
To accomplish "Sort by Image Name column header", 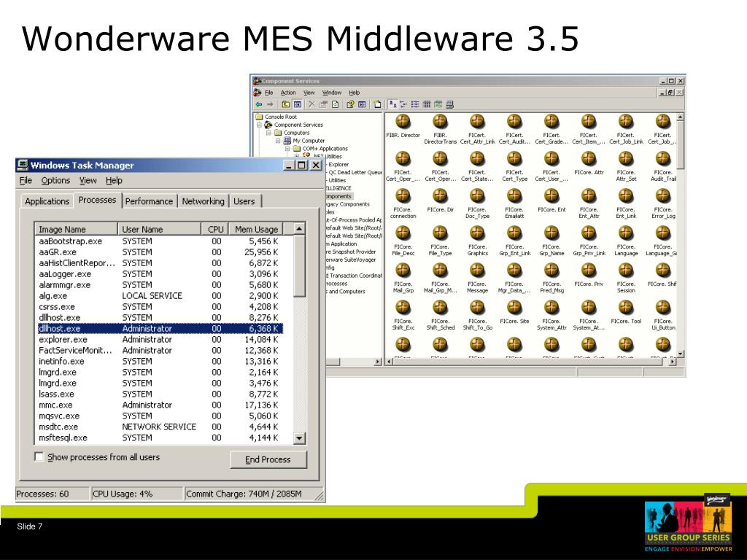I will [76, 229].
